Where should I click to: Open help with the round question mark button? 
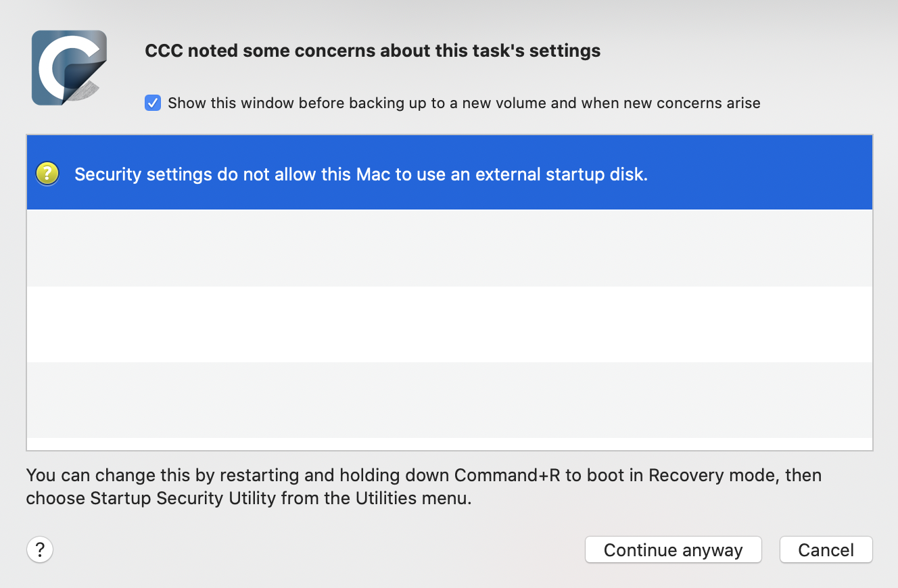pos(40,549)
